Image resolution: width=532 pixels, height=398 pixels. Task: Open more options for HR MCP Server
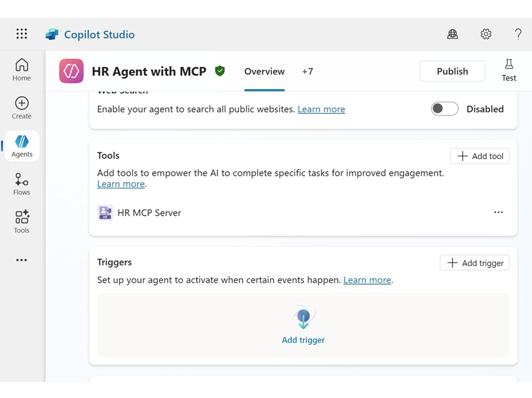pyautogui.click(x=498, y=213)
